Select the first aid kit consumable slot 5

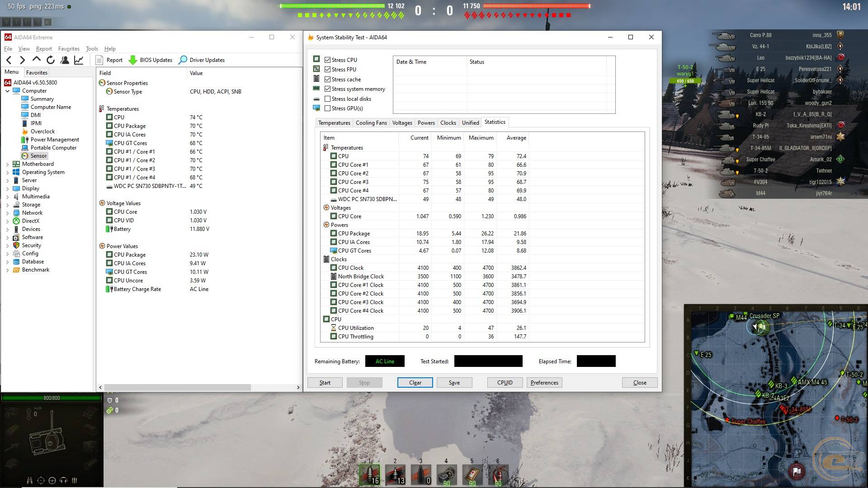pos(472,475)
